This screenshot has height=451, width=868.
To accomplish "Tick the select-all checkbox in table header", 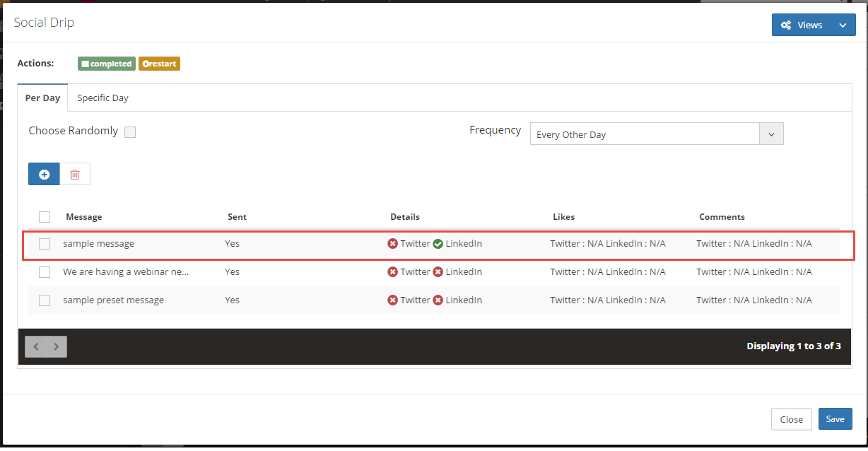I will point(45,217).
